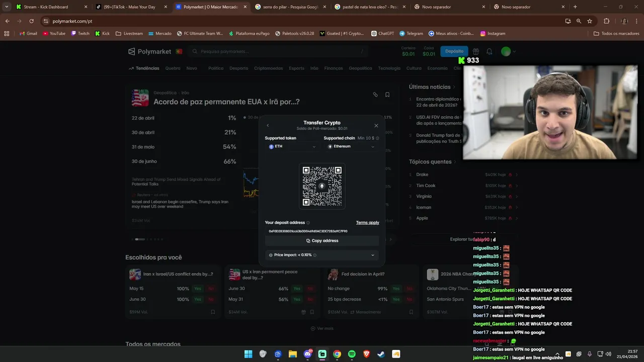
Task: Reload the Polymarket page
Action: (x=31, y=21)
